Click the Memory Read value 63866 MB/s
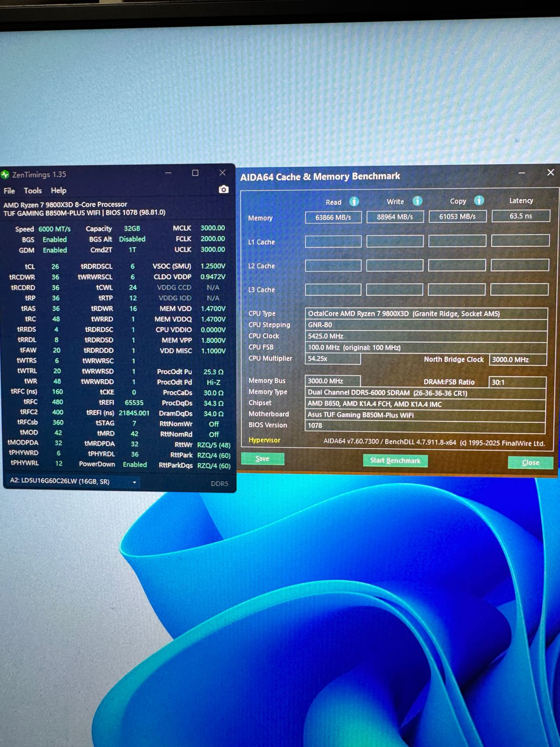Screen dimensions: 560x747 [333, 217]
